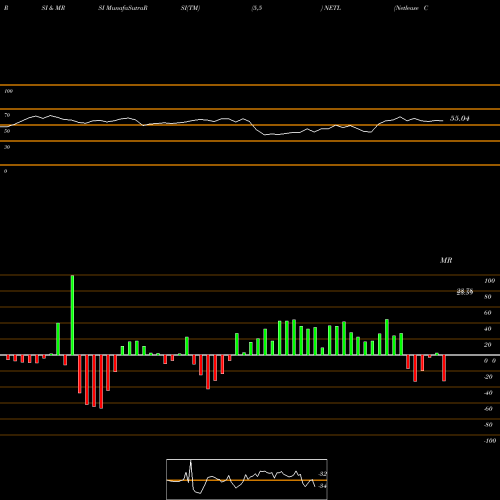Click the MR axis label -100
Image resolution: width=500 pixels, height=500 pixels.
tap(489, 441)
